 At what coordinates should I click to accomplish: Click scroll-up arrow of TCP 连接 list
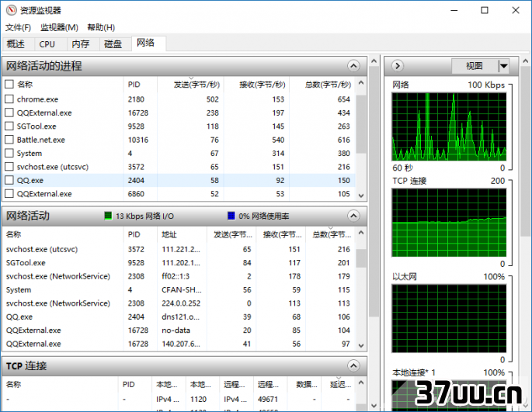tap(361, 383)
